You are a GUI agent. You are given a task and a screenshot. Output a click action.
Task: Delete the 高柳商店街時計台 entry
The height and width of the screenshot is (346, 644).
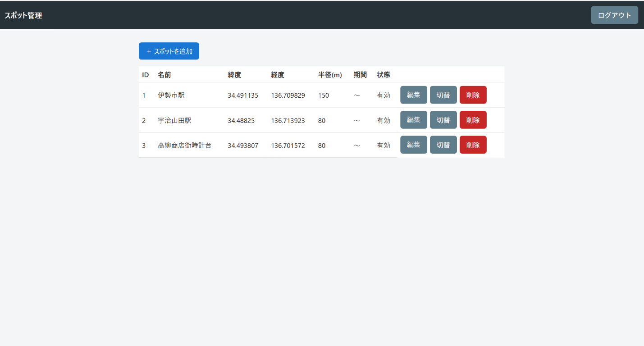(473, 145)
